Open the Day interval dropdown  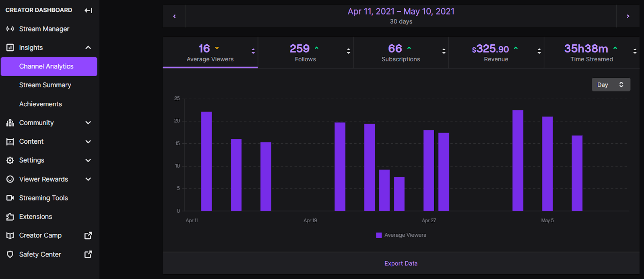click(x=611, y=85)
